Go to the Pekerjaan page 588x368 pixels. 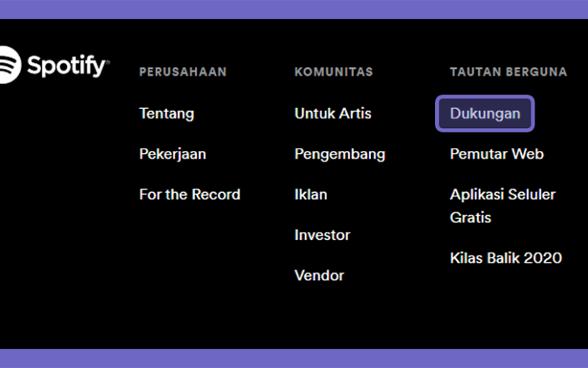click(173, 154)
